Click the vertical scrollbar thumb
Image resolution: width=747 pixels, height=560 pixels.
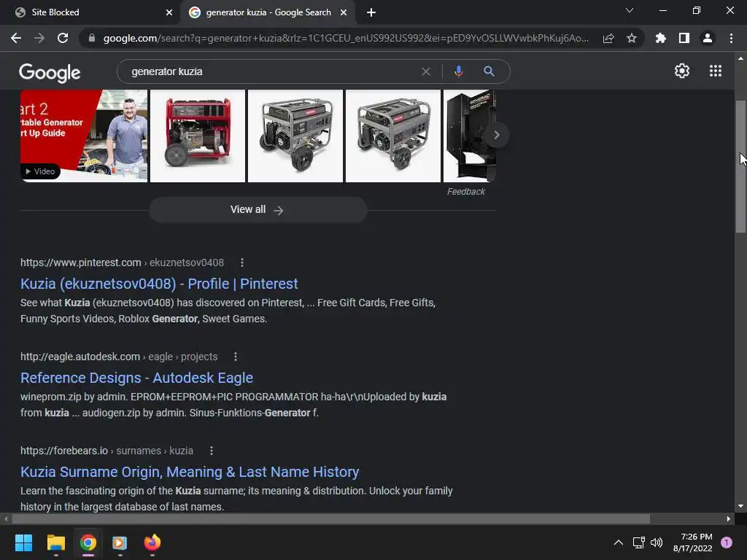pyautogui.click(x=740, y=167)
